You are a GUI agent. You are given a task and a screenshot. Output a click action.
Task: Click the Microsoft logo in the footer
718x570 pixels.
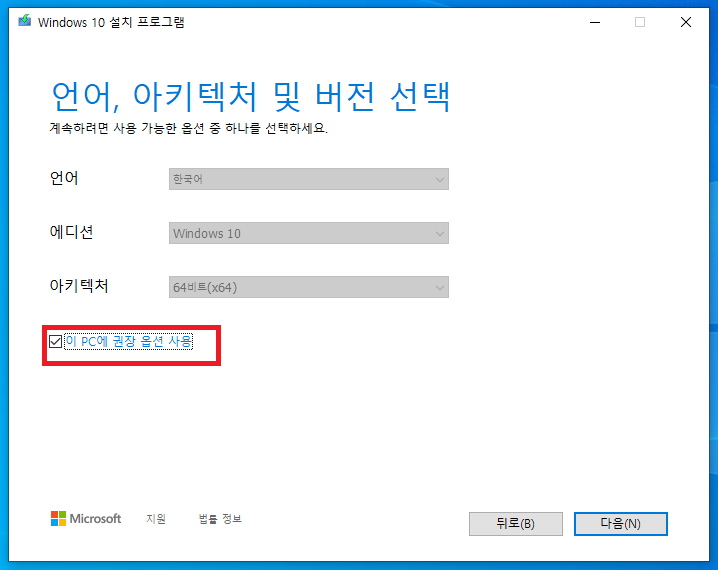pyautogui.click(x=86, y=519)
